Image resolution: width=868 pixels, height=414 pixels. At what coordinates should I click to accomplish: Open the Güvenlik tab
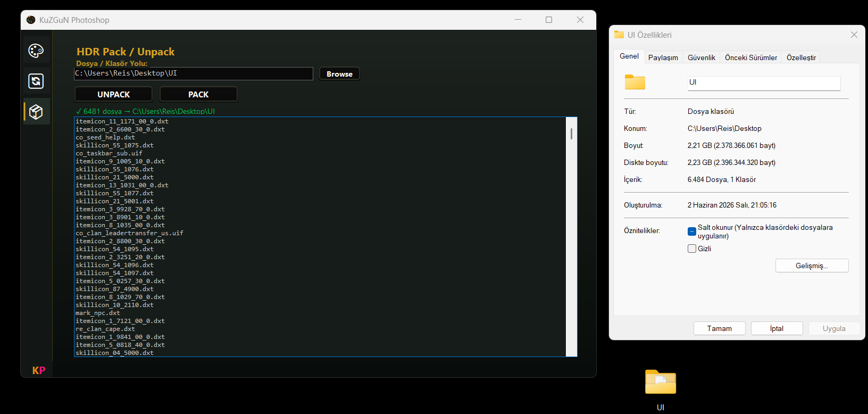click(x=702, y=57)
